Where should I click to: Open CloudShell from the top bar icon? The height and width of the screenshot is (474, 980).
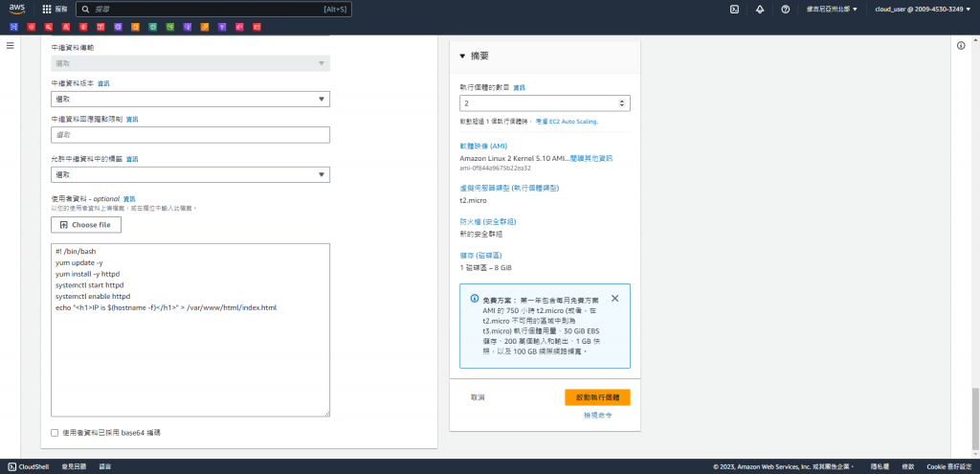[735, 10]
